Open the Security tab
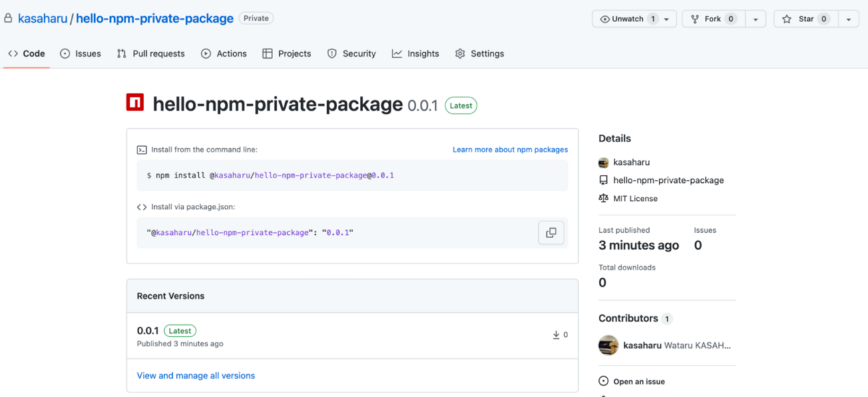Screen dimensions: 868x397 tap(351, 53)
